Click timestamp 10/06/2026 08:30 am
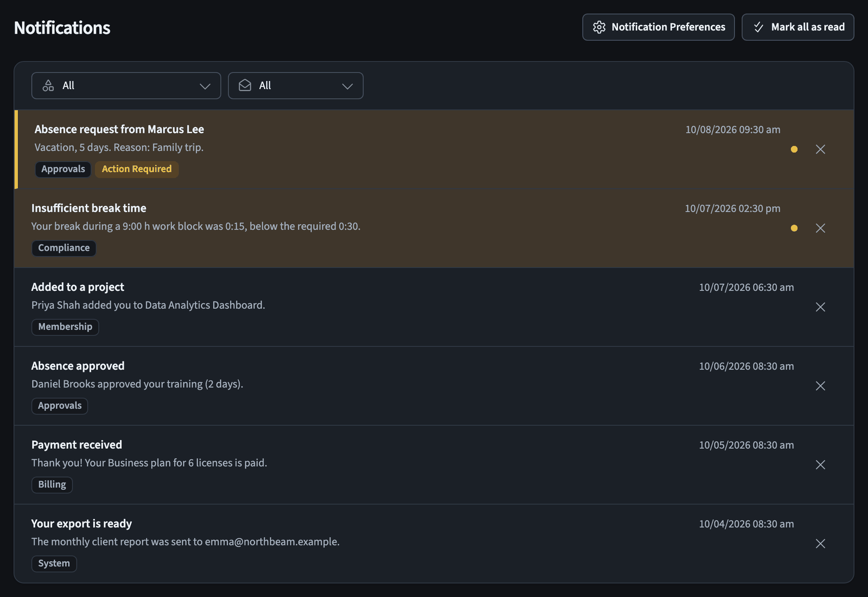 click(x=746, y=366)
